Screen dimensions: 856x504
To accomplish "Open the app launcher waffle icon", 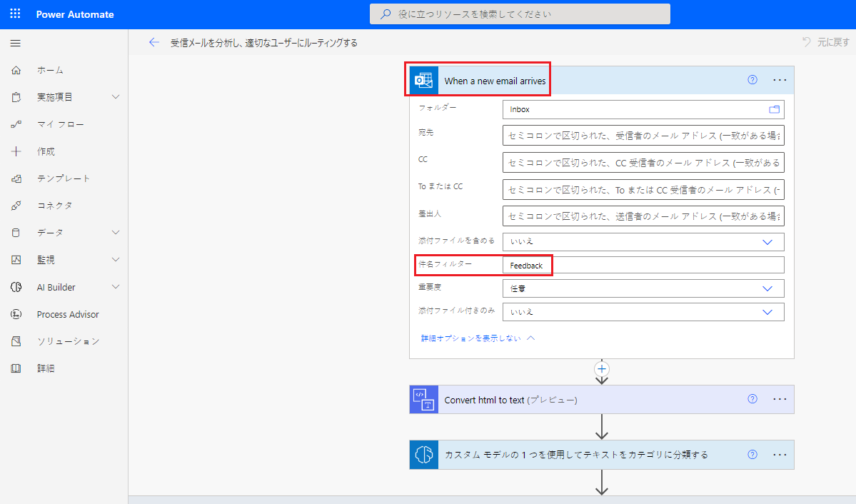I will click(x=15, y=14).
